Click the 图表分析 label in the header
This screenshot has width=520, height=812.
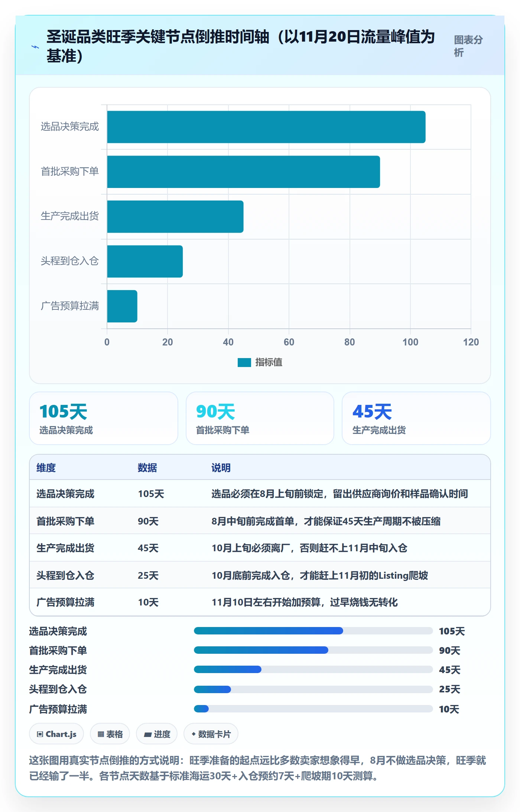click(468, 46)
